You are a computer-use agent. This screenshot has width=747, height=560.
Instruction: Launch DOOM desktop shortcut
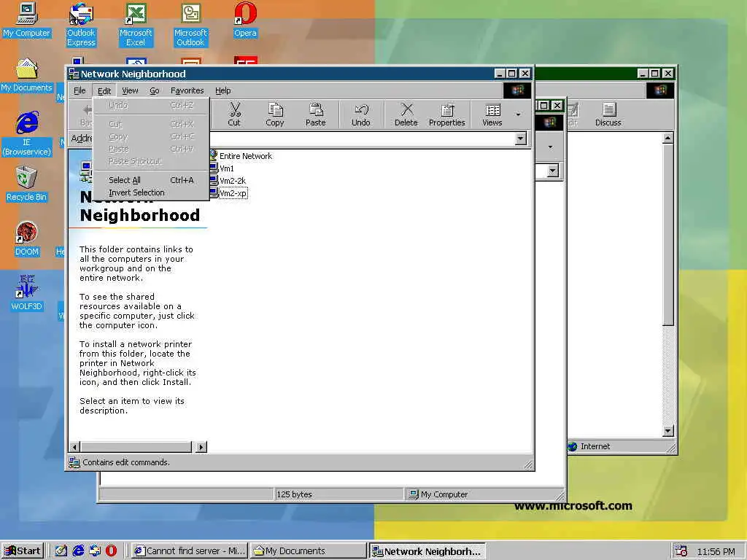click(27, 238)
